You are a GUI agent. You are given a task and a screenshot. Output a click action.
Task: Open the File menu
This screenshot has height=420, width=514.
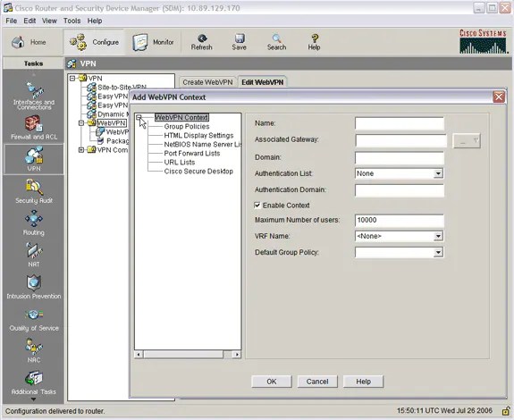click(11, 21)
